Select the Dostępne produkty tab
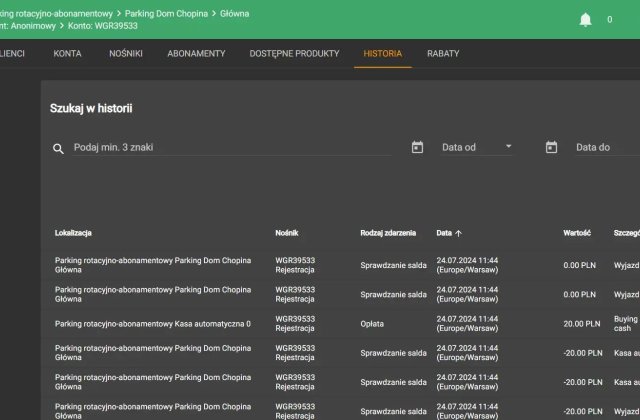 pos(294,53)
